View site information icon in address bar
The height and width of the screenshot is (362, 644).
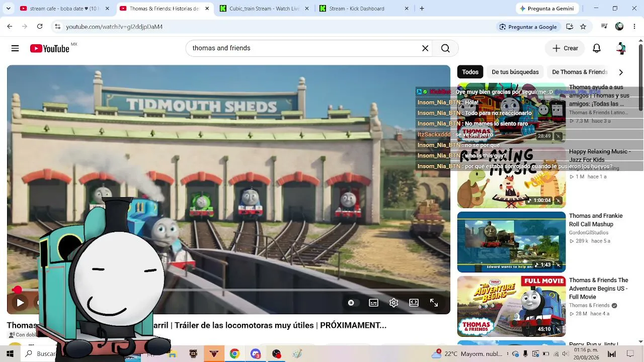[x=58, y=27]
